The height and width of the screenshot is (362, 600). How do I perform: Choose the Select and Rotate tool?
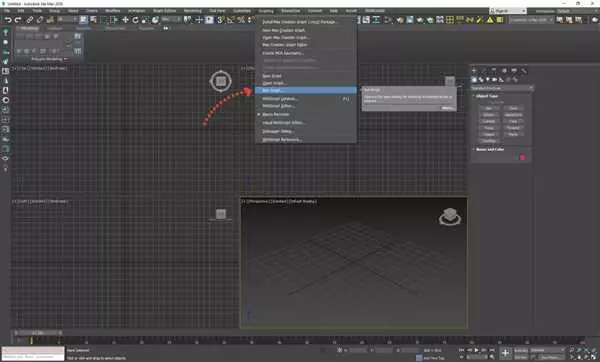coord(135,20)
